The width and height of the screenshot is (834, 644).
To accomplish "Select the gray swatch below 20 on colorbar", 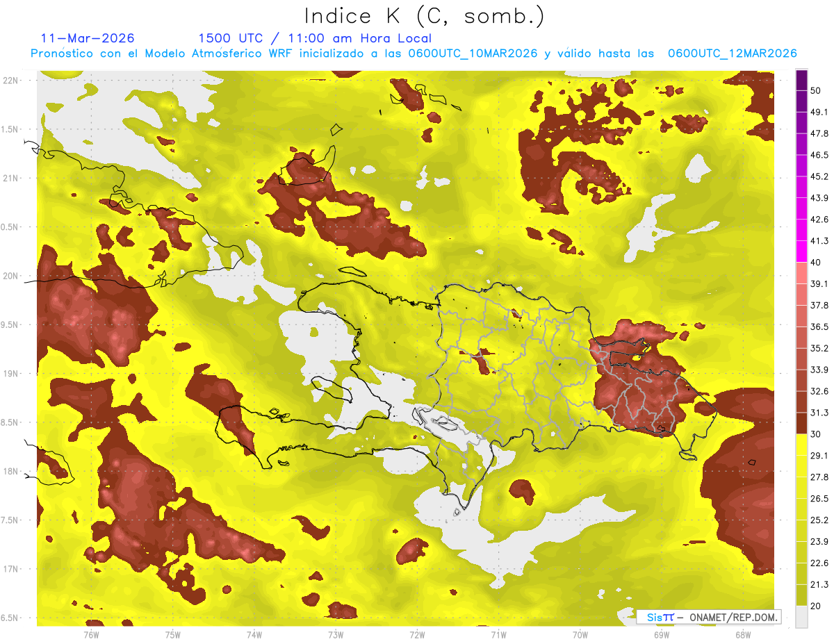I will 801,617.
